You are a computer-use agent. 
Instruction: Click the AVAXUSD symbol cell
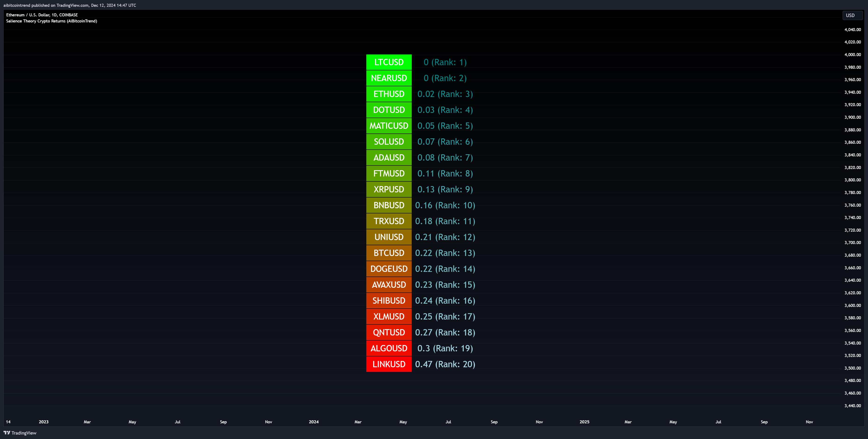(389, 285)
